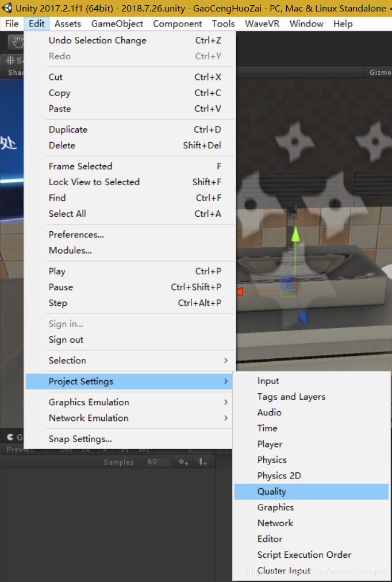
Task: Open the Gizmos dropdown in Scene view
Action: point(380,72)
